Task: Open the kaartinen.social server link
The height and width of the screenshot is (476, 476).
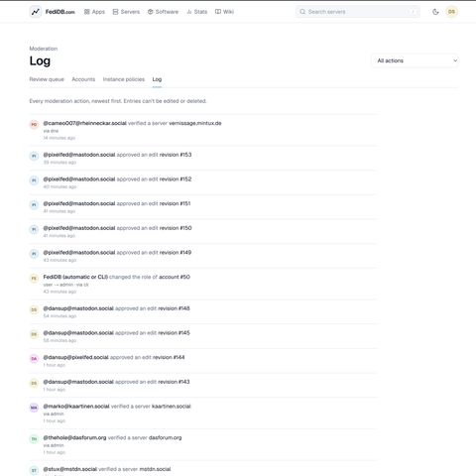Action: [172, 407]
